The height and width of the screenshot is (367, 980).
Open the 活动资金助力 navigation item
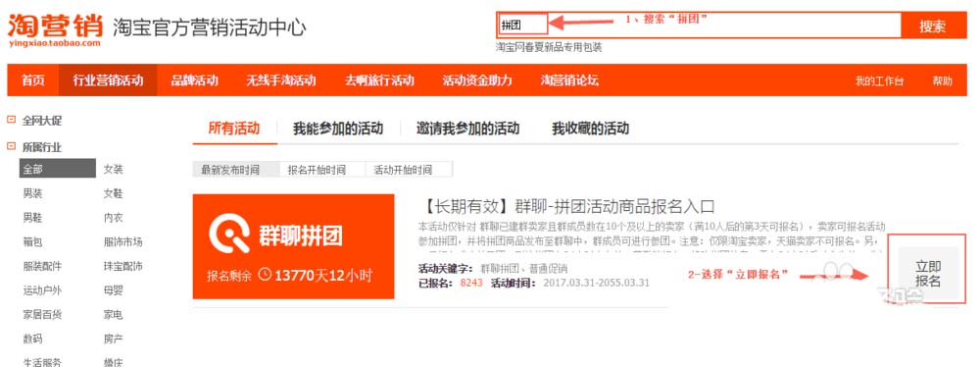[x=477, y=80]
